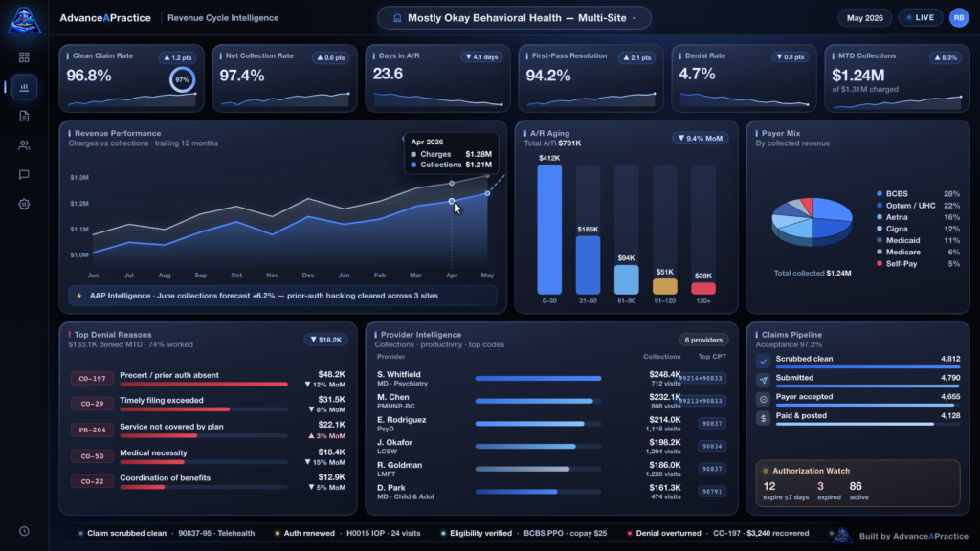The image size is (980, 551).
Task: Click the Self-Pay red legend dot
Action: click(880, 264)
